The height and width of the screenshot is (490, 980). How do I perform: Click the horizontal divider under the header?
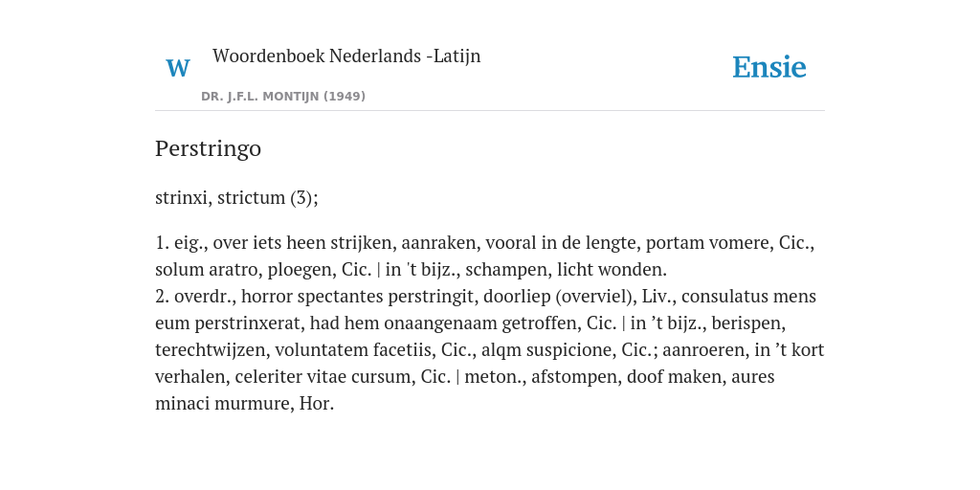pyautogui.click(x=490, y=111)
